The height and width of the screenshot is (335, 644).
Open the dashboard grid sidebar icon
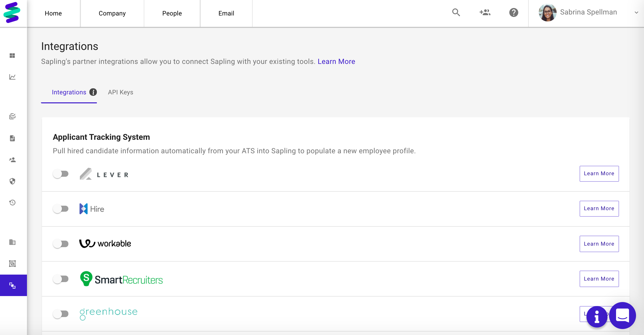click(12, 55)
